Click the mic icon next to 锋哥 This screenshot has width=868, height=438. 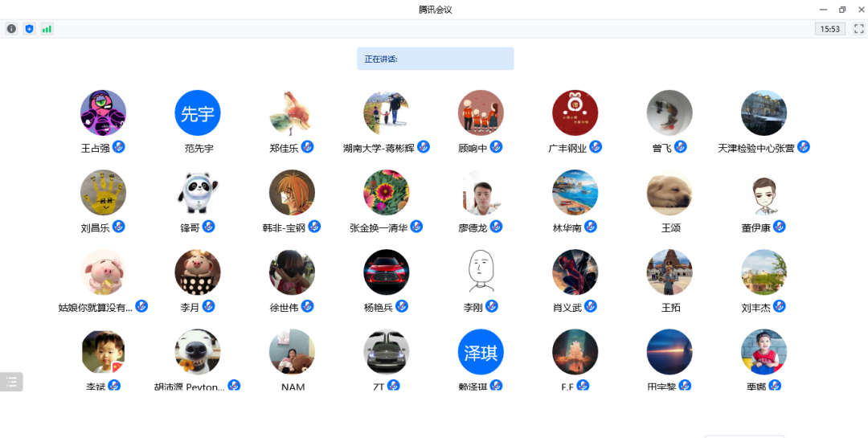[209, 227]
